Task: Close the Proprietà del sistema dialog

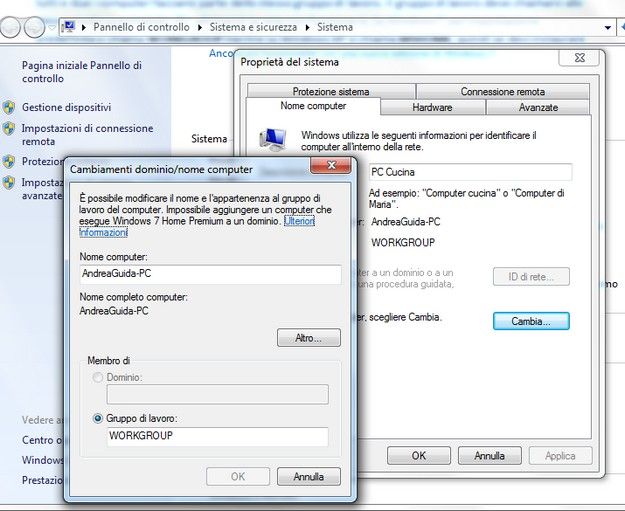Action: coord(579,58)
